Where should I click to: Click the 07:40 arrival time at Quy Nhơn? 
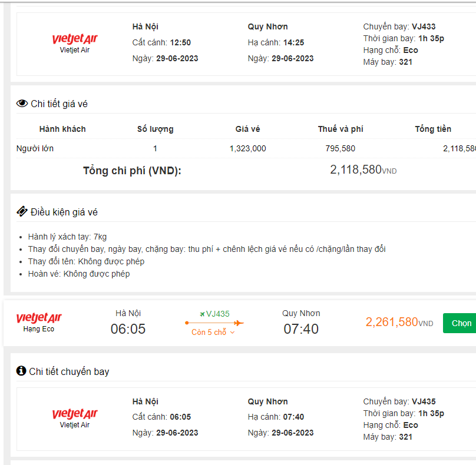(x=301, y=329)
